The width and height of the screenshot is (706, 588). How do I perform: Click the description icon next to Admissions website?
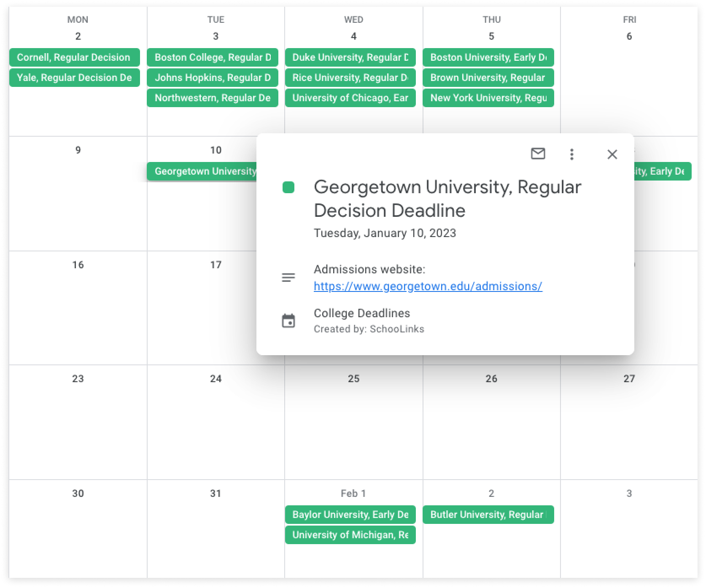tap(288, 277)
